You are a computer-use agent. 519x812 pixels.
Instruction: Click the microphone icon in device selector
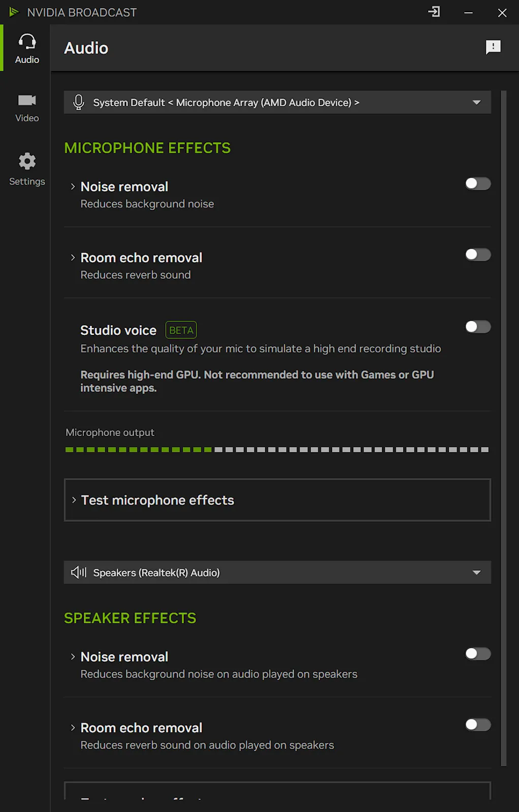click(x=79, y=103)
